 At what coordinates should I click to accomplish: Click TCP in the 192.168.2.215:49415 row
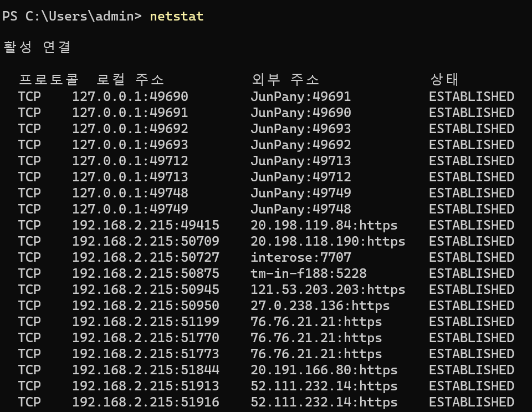pyautogui.click(x=29, y=225)
